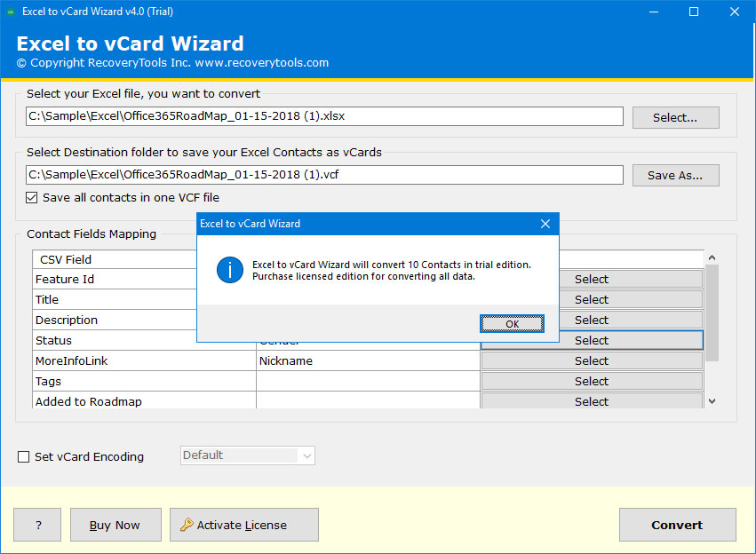Click the mapping list scroll down arrow
This screenshot has height=554, width=756.
(712, 400)
